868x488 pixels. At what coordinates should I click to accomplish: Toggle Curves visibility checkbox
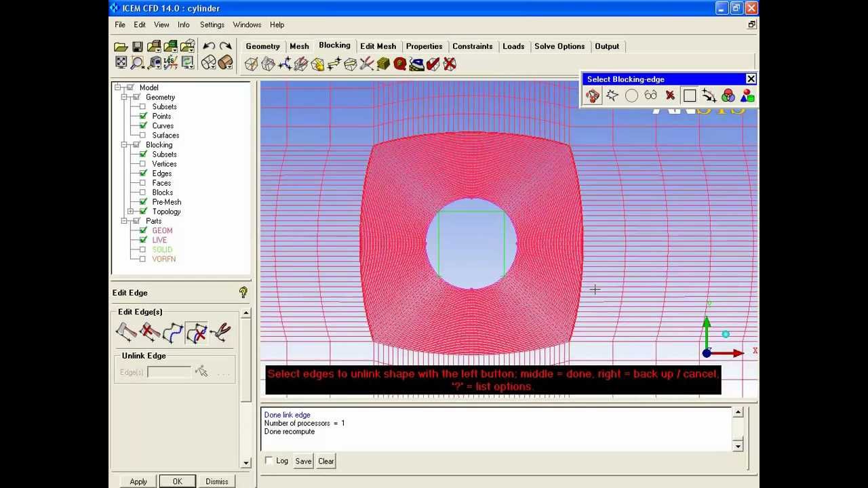[x=142, y=126]
